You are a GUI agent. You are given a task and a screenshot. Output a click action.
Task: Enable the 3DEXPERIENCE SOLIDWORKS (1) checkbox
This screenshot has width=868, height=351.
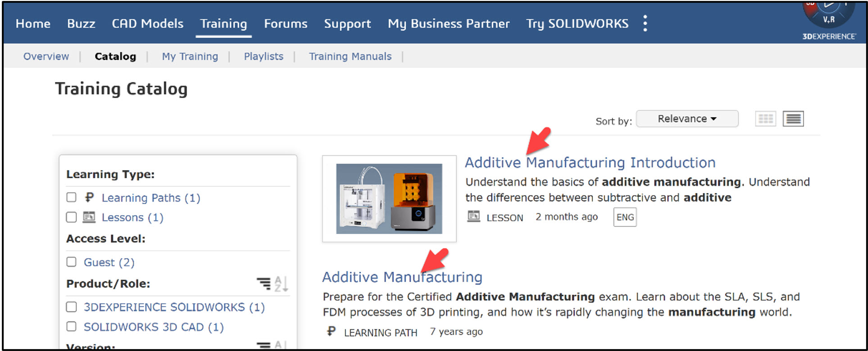coord(71,307)
